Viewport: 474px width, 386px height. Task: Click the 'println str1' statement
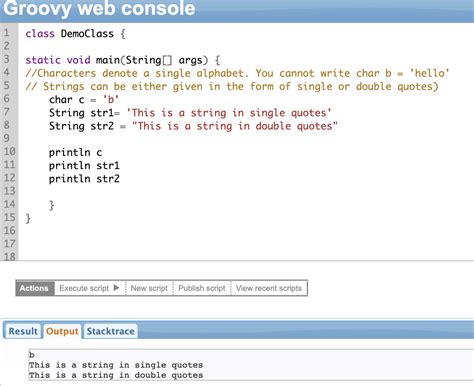tap(84, 166)
